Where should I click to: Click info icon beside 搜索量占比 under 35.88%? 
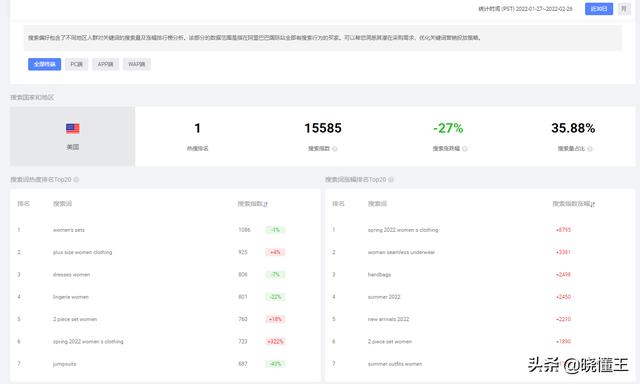(x=590, y=149)
